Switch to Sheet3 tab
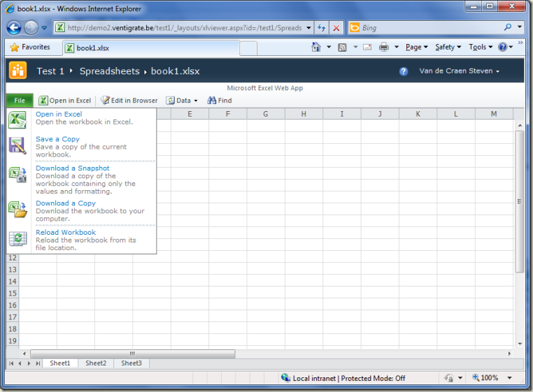Viewport: 533px width, 392px height. pos(132,363)
